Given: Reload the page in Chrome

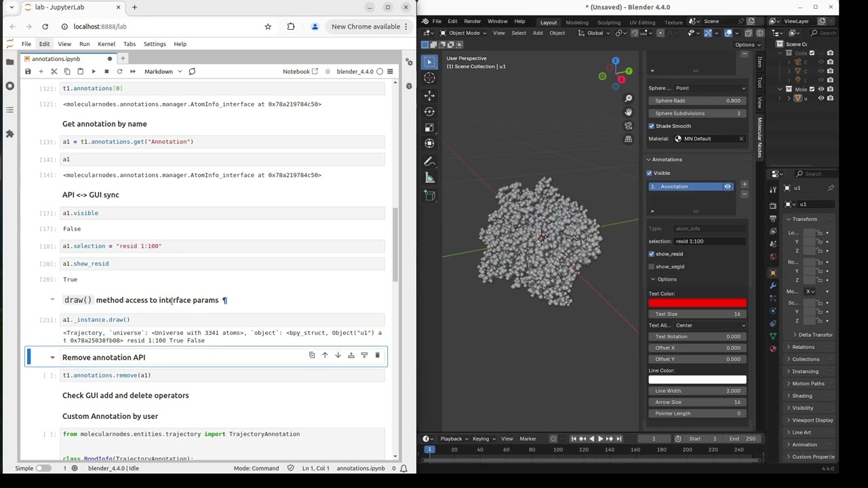Looking at the screenshot, I should pyautogui.click(x=45, y=26).
